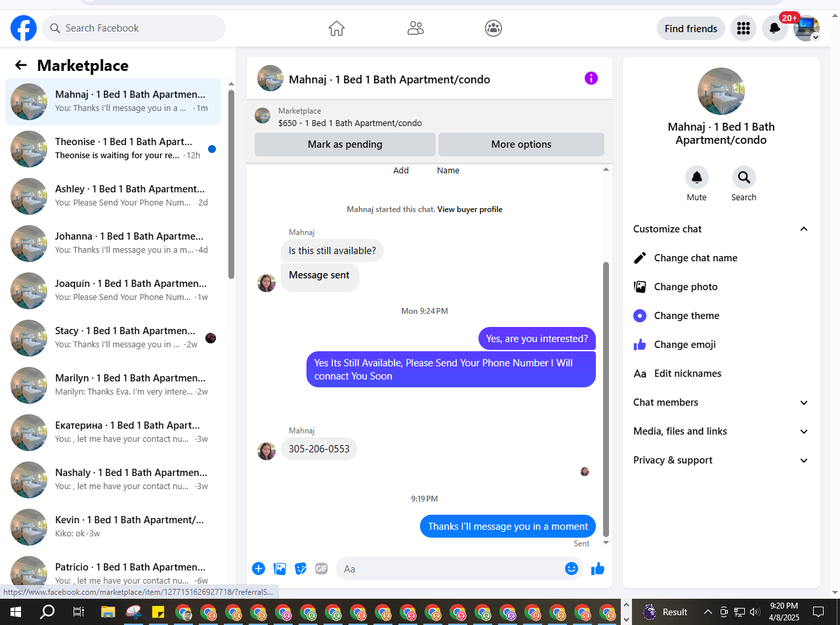Open Nashaly conversation in list

click(113, 480)
